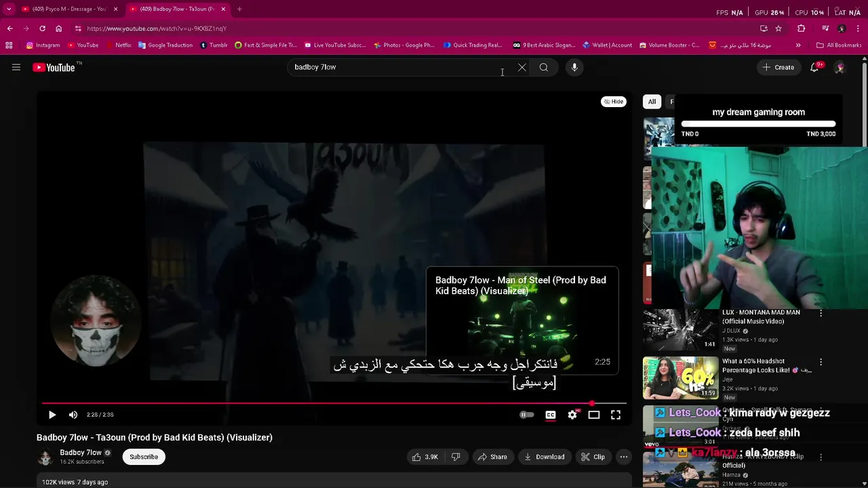
Task: Clear the search box with the X
Action: pos(521,67)
